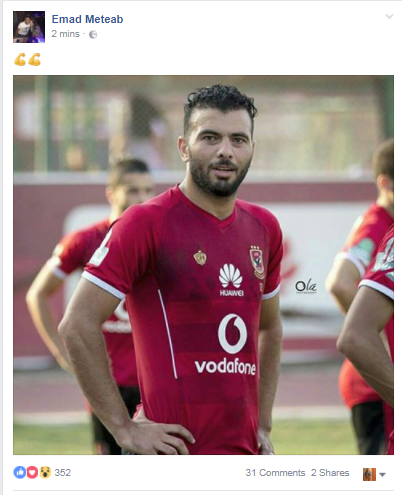The image size is (402, 495).
Task: Select the commenting-as avatar thumbnail
Action: [369, 474]
